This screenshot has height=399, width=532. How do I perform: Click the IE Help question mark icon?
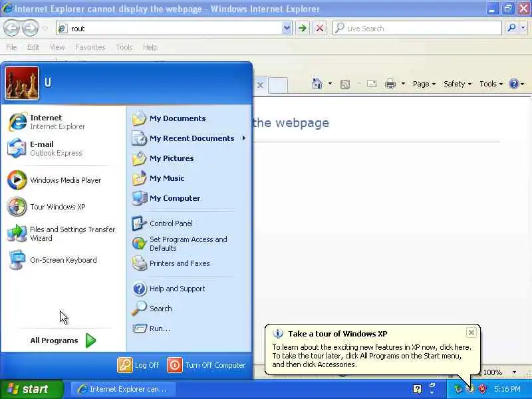(514, 84)
